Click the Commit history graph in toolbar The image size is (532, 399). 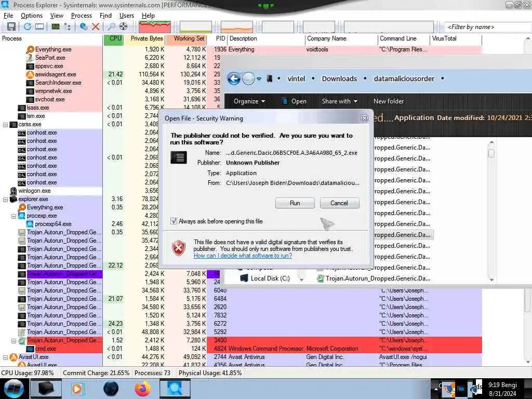(196, 27)
